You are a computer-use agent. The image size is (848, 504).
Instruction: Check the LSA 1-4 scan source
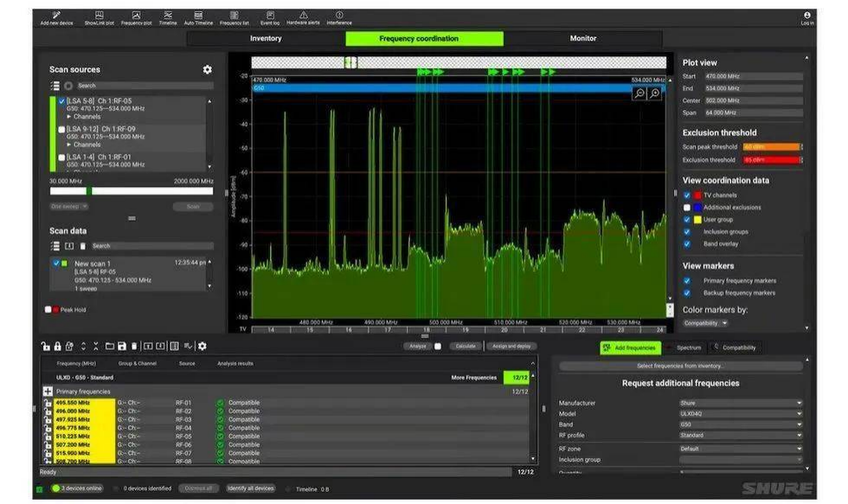(61, 157)
